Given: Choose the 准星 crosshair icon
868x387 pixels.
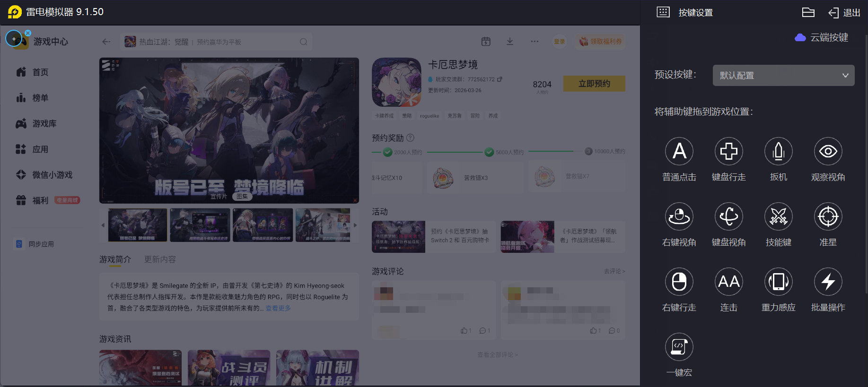Looking at the screenshot, I should pos(828,216).
